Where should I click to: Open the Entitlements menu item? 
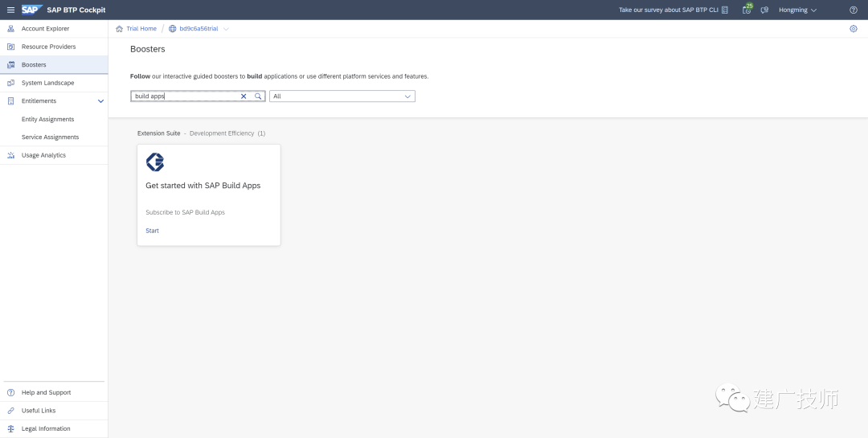pyautogui.click(x=39, y=101)
